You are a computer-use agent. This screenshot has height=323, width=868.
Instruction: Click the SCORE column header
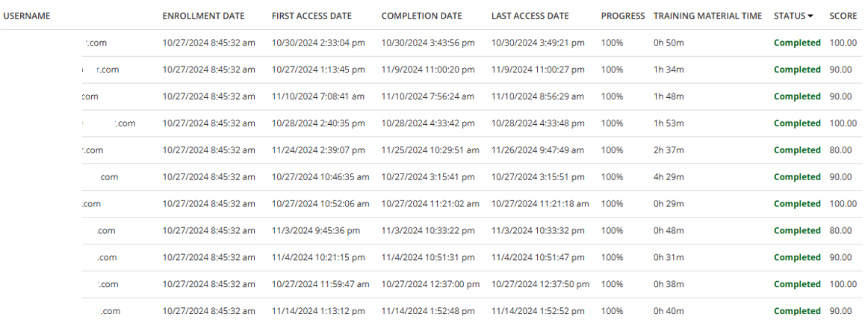(x=843, y=16)
